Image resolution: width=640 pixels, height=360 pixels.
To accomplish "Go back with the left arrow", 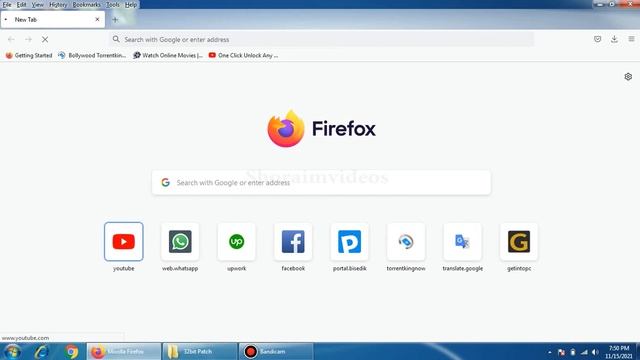I will coord(11,40).
